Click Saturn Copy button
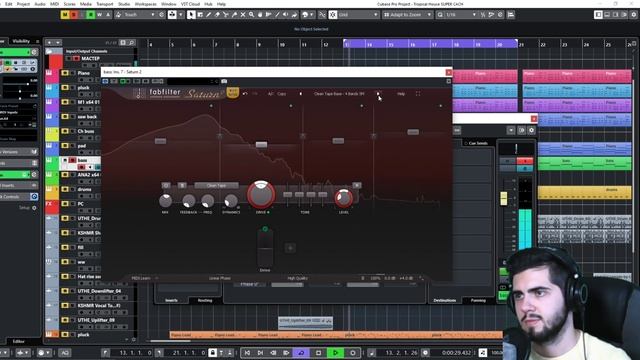This screenshot has height=360, width=640. tap(282, 94)
